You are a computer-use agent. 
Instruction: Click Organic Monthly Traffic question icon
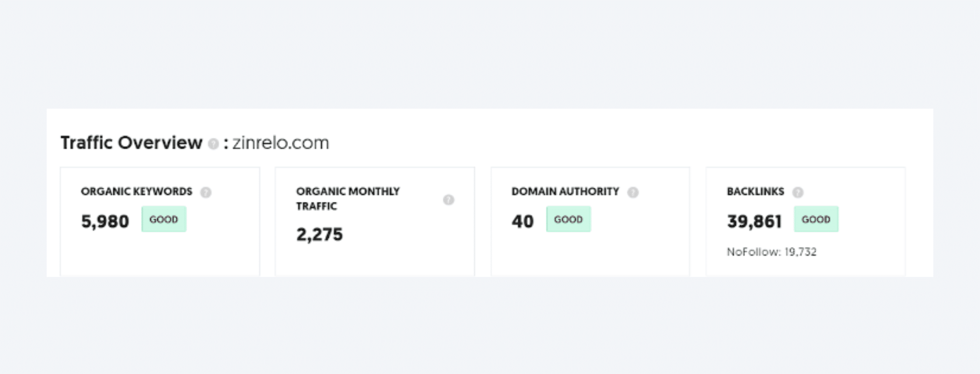coord(448,200)
